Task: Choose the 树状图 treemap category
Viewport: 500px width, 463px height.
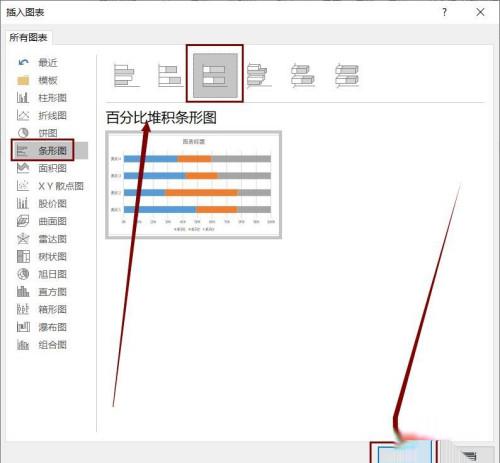Action: point(42,256)
